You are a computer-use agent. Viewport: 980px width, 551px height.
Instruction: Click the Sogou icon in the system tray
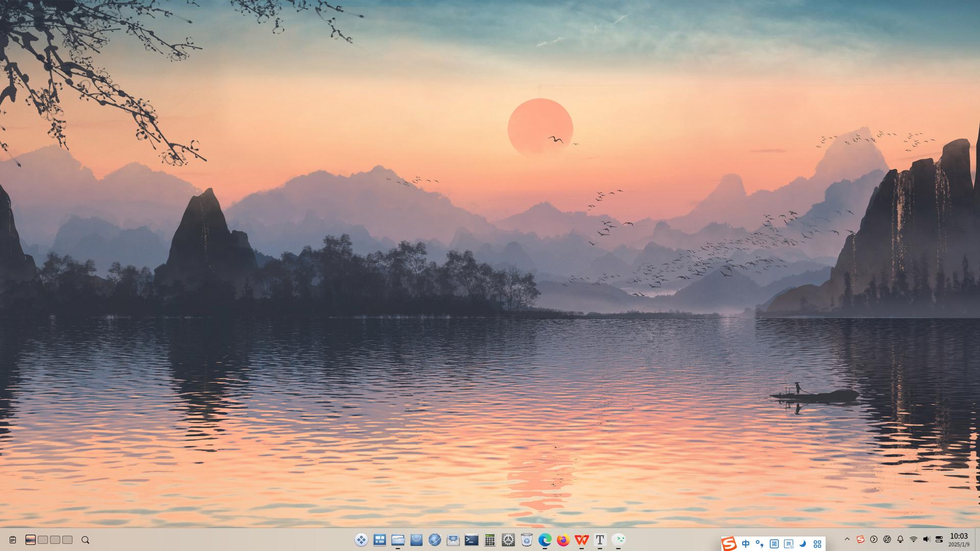click(x=861, y=539)
